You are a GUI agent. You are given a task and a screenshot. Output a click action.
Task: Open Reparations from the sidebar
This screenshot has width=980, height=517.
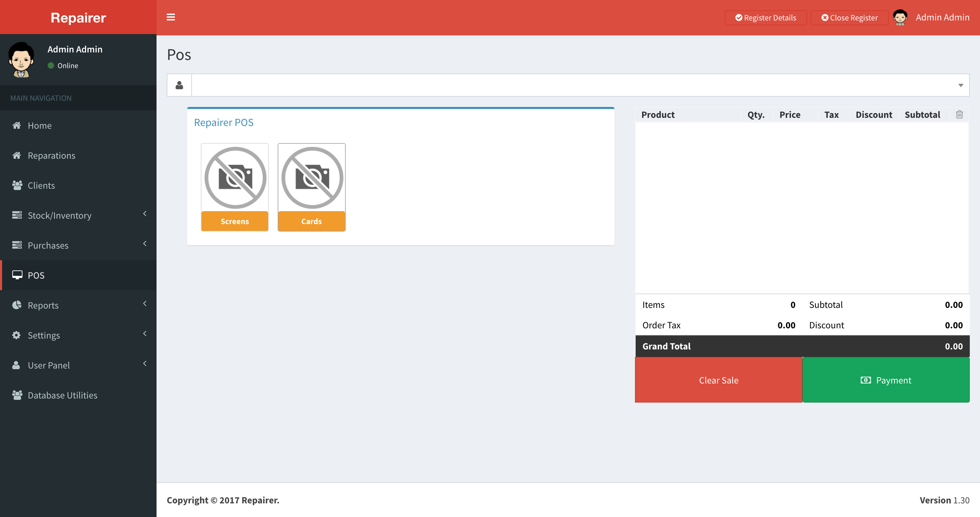pos(51,155)
